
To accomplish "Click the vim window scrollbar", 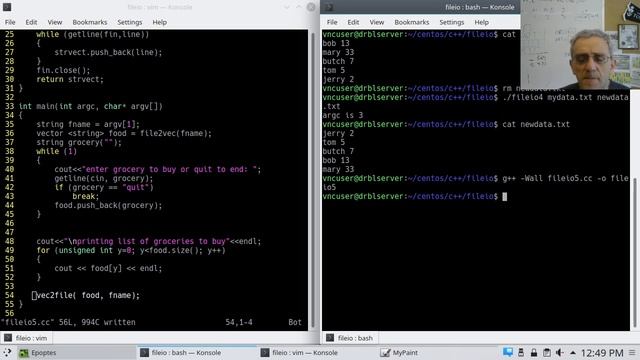I will pos(313,180).
